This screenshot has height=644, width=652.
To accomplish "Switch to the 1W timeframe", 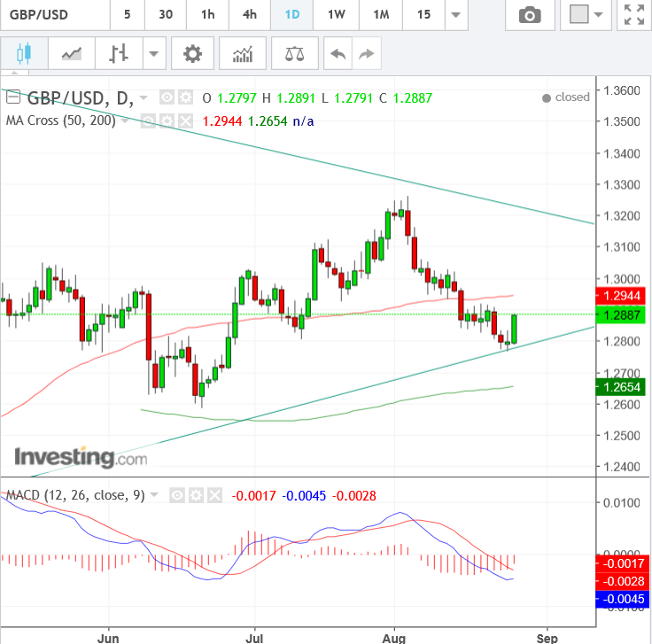I will (x=336, y=15).
